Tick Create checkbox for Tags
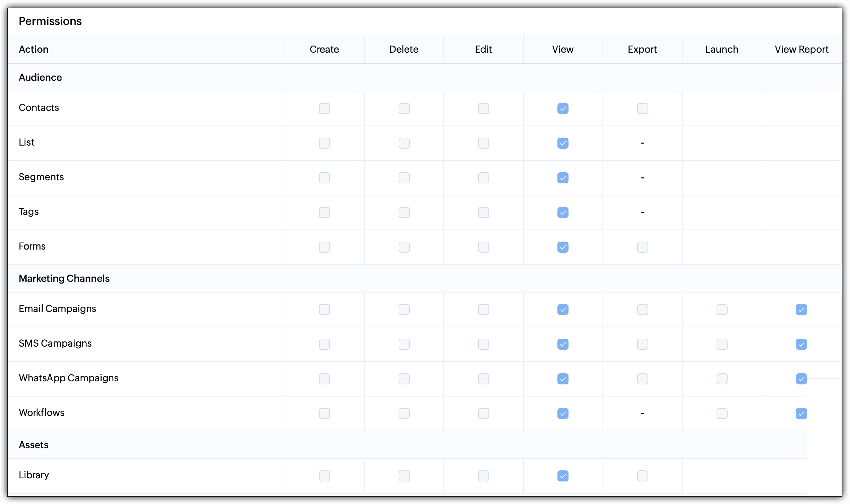 tap(324, 212)
